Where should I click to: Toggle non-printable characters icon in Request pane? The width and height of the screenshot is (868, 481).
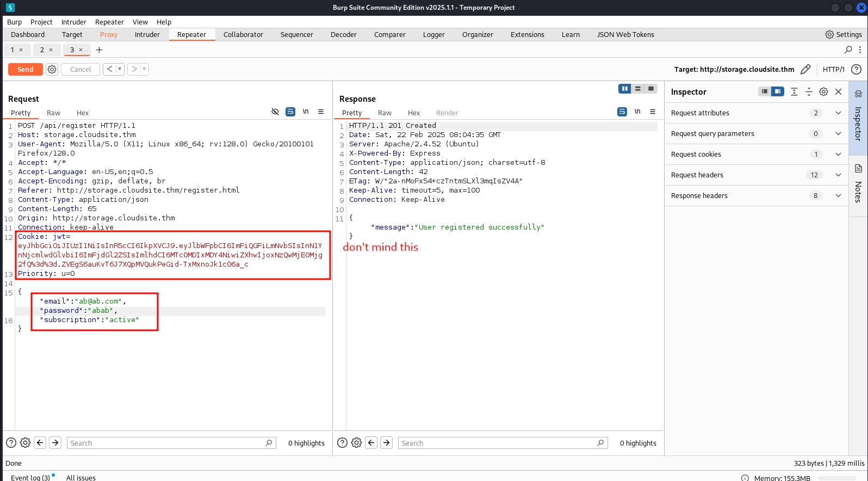click(x=275, y=112)
